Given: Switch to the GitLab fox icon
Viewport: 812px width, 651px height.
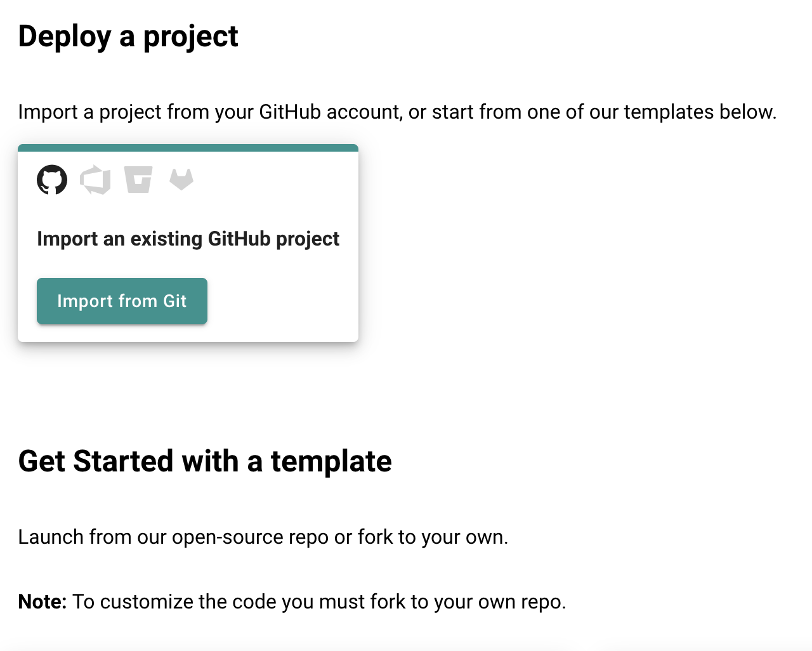Looking at the screenshot, I should (181, 179).
